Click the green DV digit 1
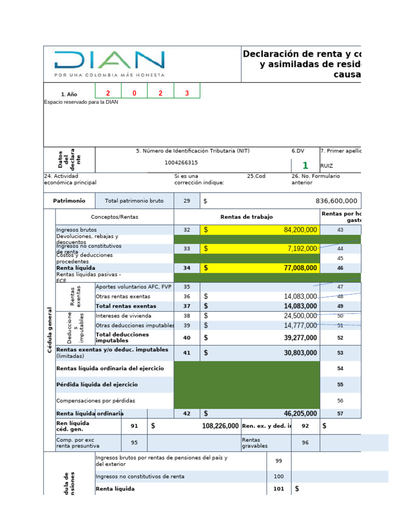This screenshot has width=399, height=532. [305, 165]
